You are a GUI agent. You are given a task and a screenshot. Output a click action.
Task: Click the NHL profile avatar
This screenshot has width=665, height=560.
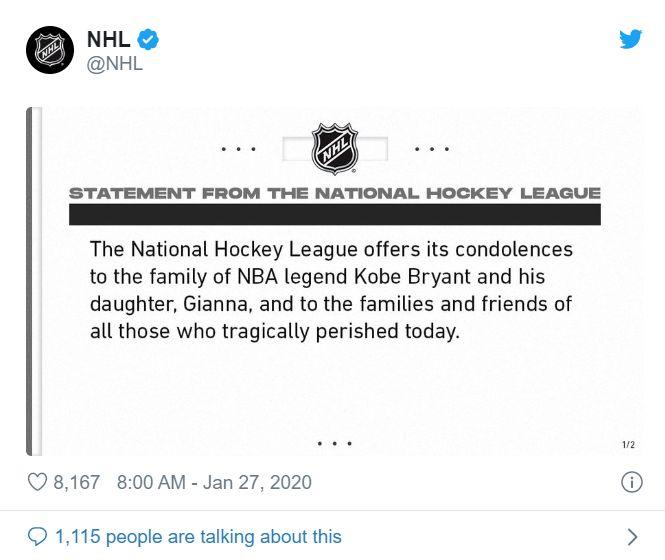[50, 50]
